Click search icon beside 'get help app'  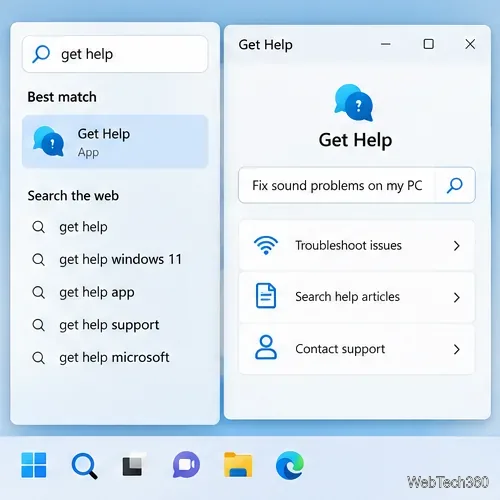point(38,292)
